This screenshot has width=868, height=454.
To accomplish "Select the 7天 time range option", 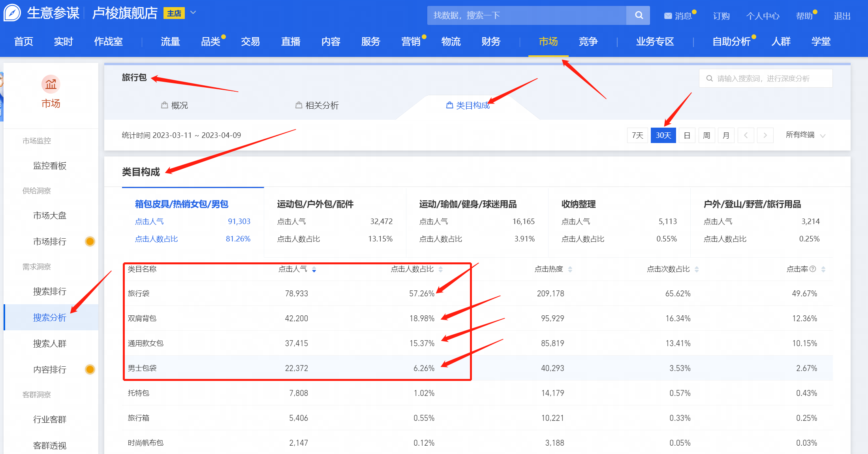I will (x=637, y=135).
